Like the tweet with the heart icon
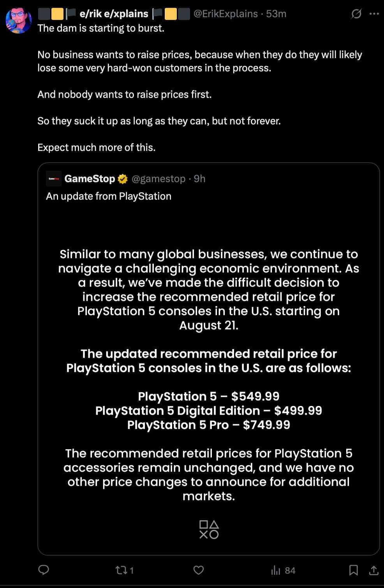The width and height of the screenshot is (384, 588). click(199, 570)
